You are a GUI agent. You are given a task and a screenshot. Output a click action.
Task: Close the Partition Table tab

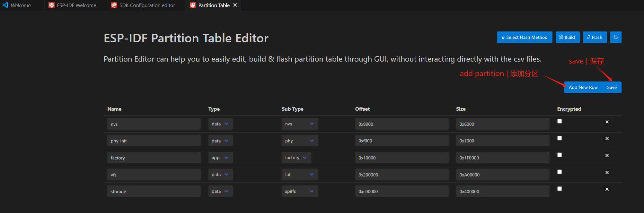(x=235, y=5)
